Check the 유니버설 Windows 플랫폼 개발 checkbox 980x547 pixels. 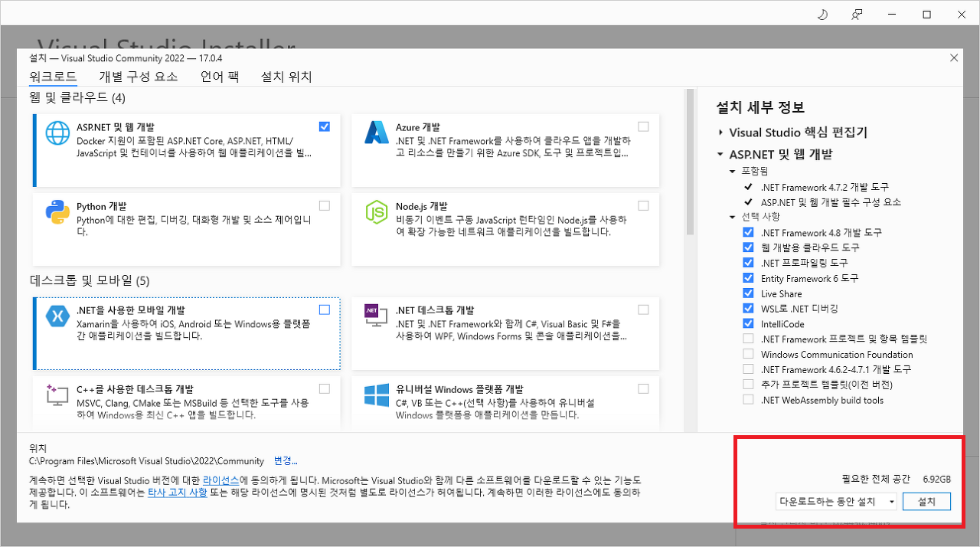[643, 388]
